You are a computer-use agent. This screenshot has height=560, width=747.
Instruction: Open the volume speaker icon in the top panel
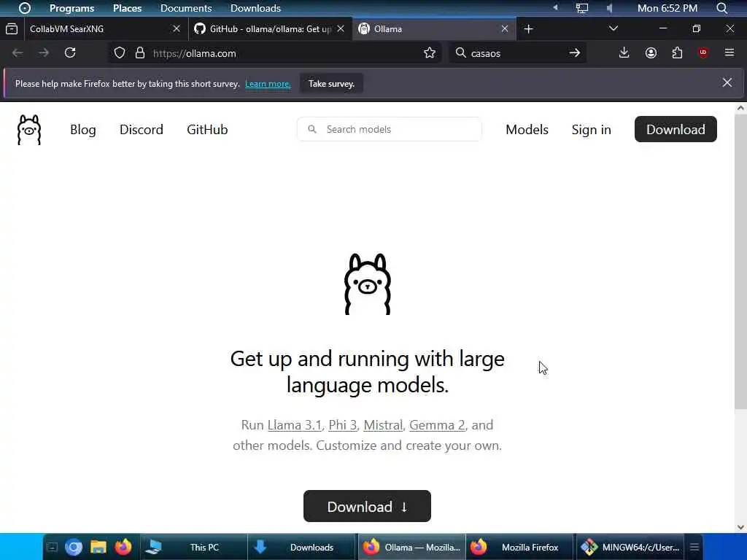click(609, 8)
